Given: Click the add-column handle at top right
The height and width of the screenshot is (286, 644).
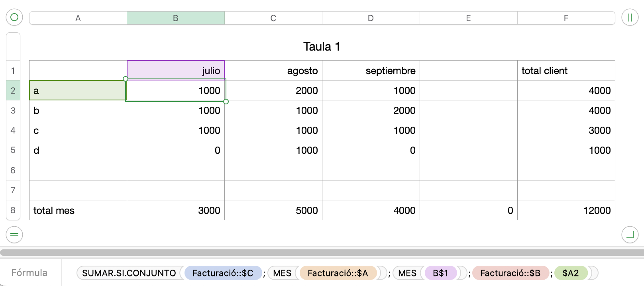Looking at the screenshot, I should [630, 18].
